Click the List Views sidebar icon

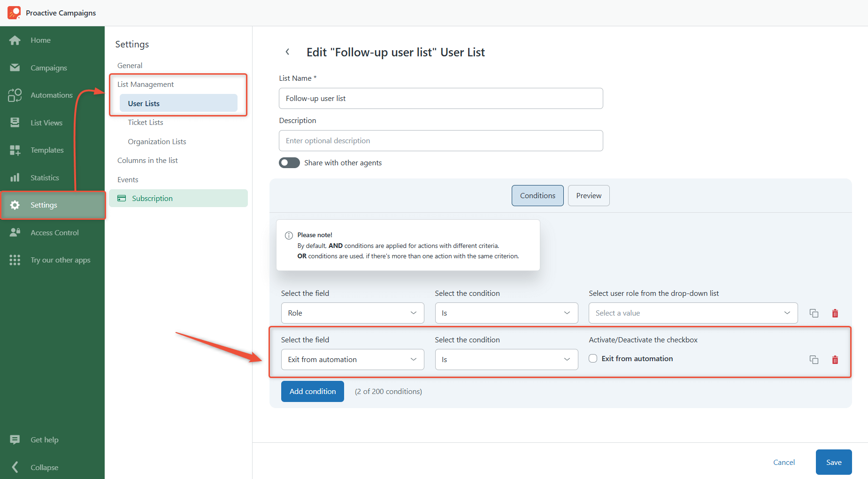(x=15, y=122)
